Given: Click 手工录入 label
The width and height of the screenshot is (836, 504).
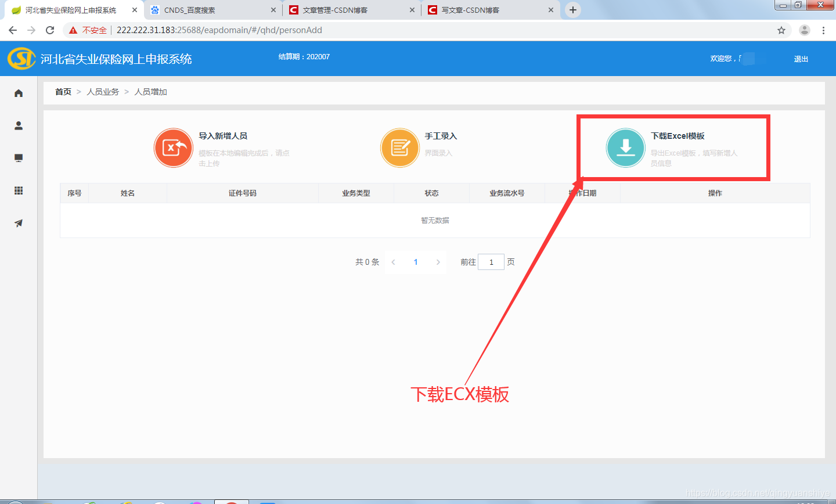Looking at the screenshot, I should (441, 136).
